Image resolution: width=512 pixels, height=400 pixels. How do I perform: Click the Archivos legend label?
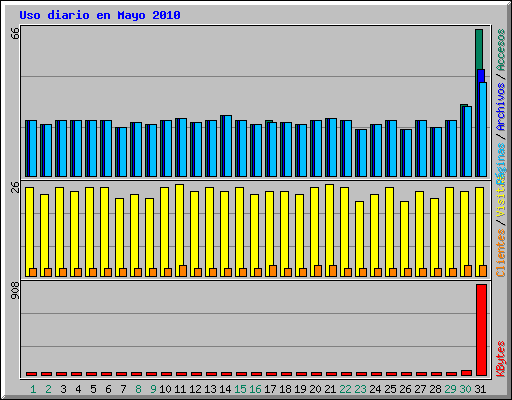tap(501, 107)
